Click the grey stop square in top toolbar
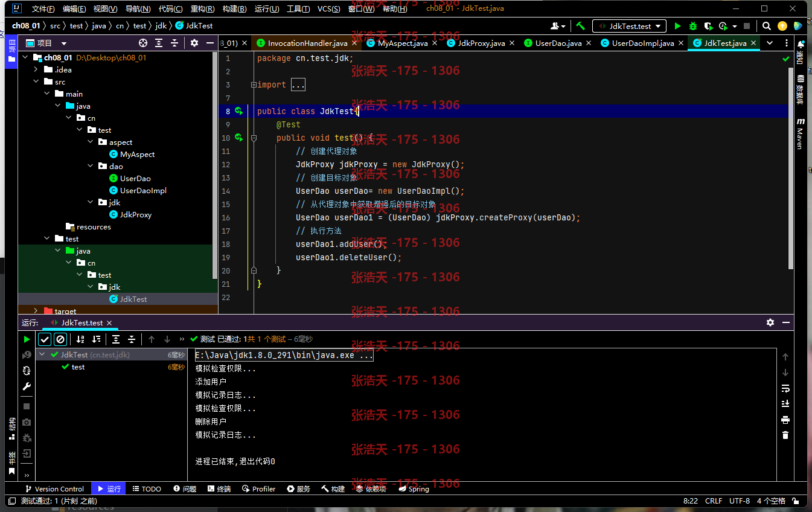 (x=747, y=26)
